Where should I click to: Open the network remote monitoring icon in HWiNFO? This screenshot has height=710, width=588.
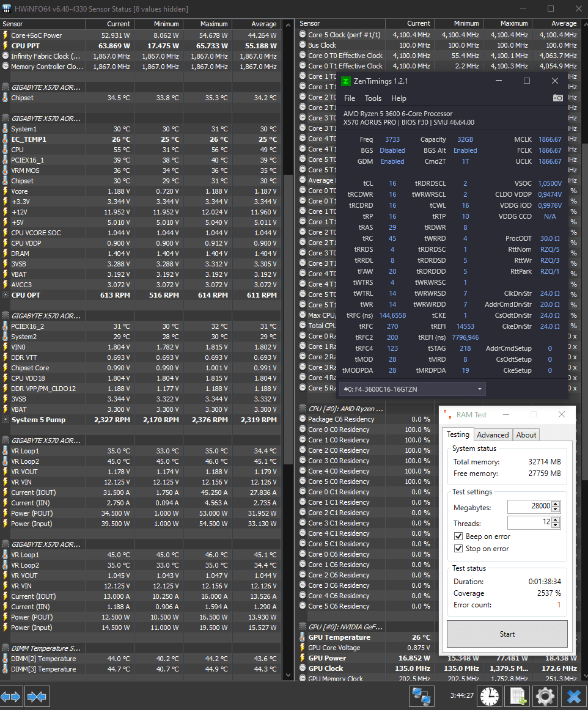click(421, 697)
